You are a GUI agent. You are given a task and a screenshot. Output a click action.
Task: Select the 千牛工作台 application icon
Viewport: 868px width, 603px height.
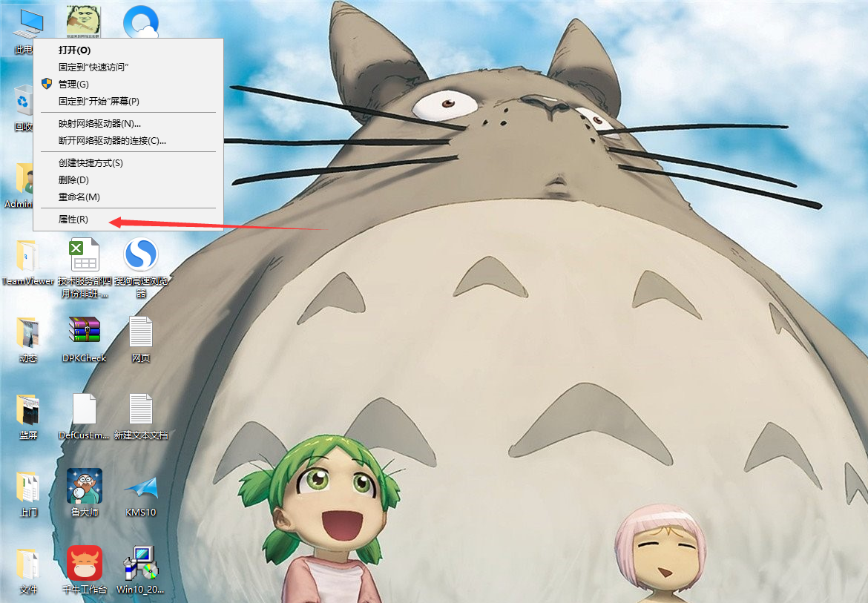84,563
